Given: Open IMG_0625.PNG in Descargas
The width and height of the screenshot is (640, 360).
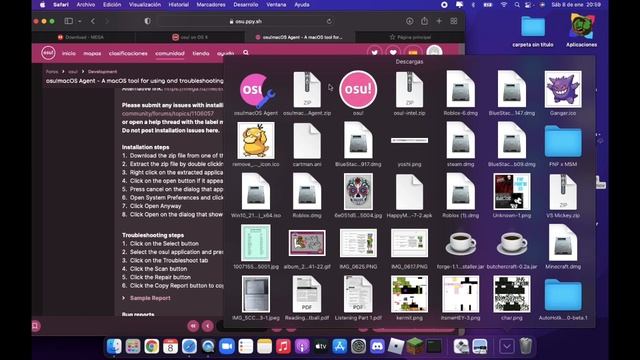Looking at the screenshot, I should pos(358,243).
